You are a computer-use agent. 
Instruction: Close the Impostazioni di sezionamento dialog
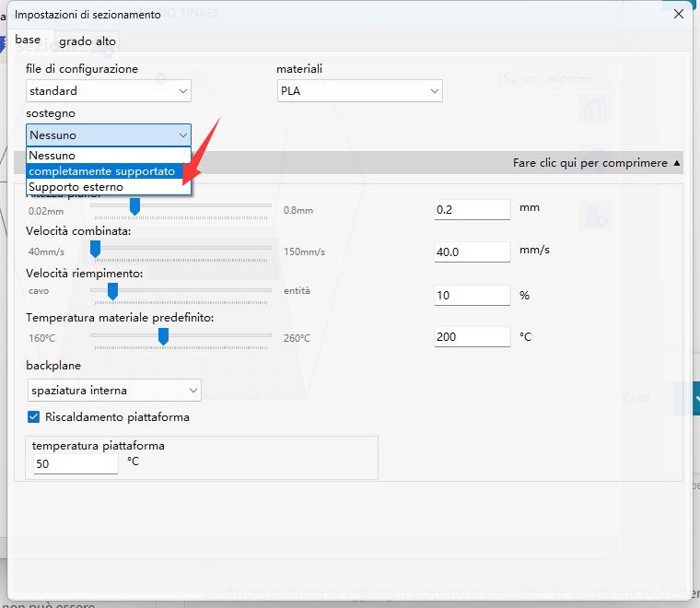tap(679, 14)
